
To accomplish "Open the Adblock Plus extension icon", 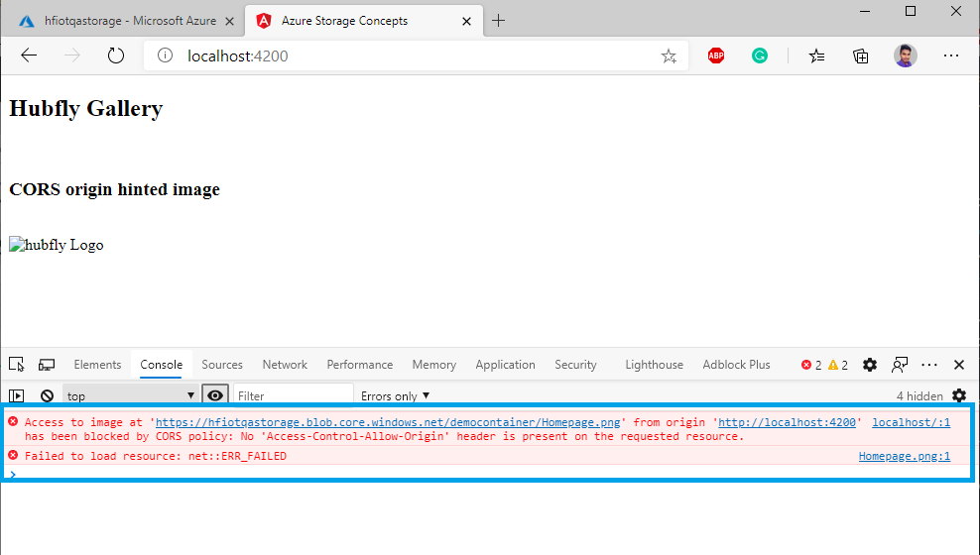I will tap(716, 56).
